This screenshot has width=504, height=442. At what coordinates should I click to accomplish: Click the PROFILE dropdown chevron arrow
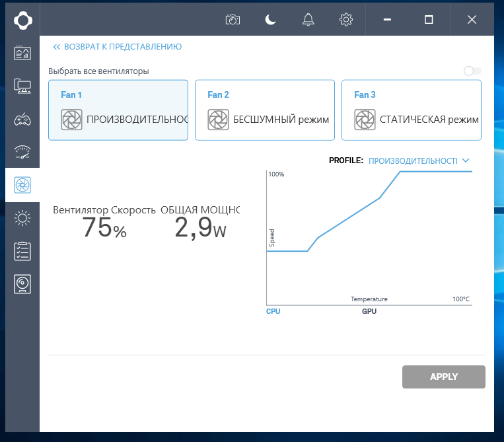pyautogui.click(x=466, y=161)
